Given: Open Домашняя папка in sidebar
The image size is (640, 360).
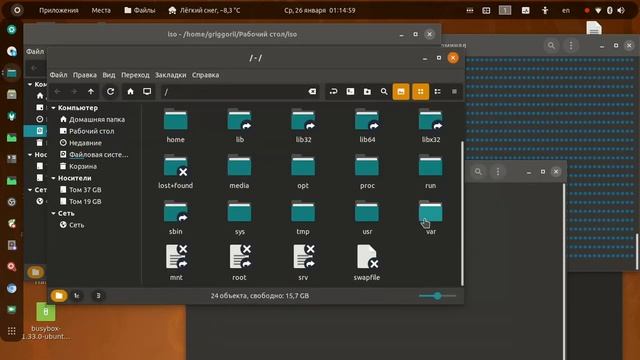Looking at the screenshot, I should 92,120.
